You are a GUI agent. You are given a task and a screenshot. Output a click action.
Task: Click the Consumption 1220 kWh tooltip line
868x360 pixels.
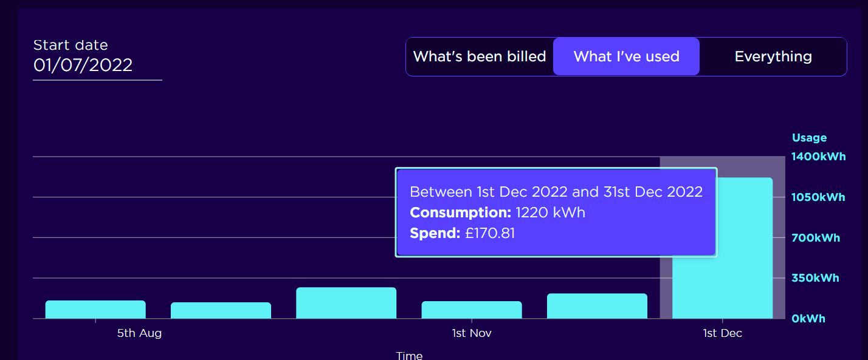click(x=497, y=212)
